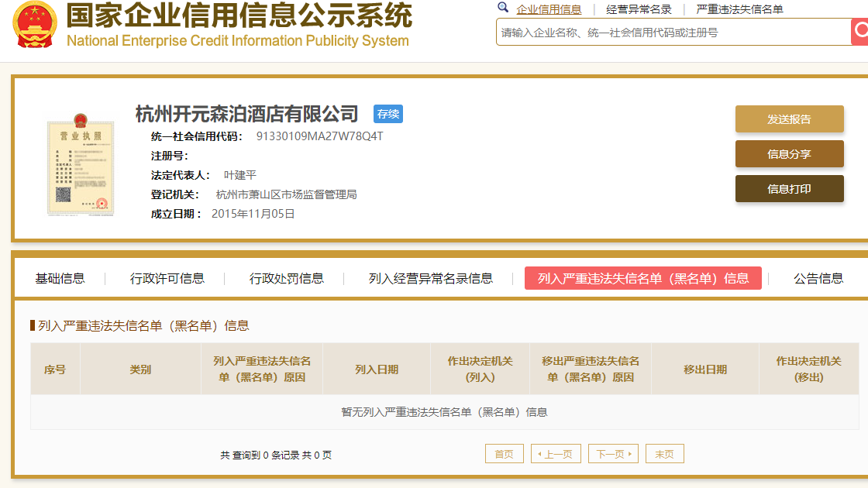The width and height of the screenshot is (868, 488).
Task: Focus the enterprise name search field
Action: click(x=673, y=32)
